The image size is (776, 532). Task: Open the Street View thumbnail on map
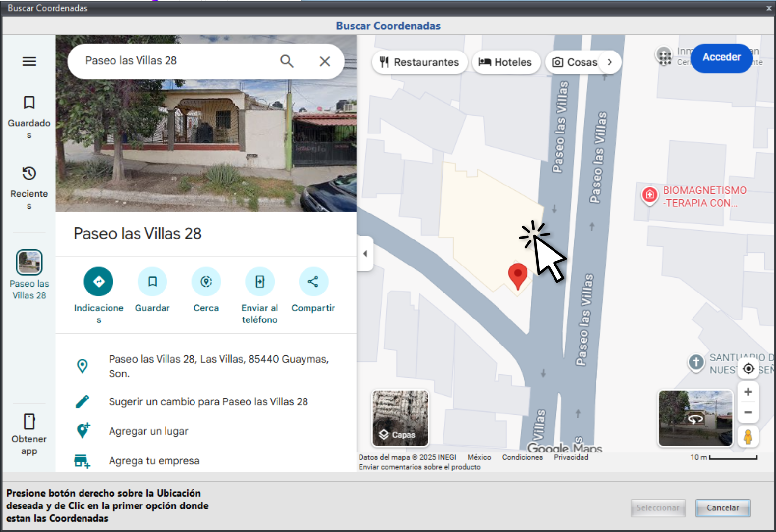(x=695, y=418)
